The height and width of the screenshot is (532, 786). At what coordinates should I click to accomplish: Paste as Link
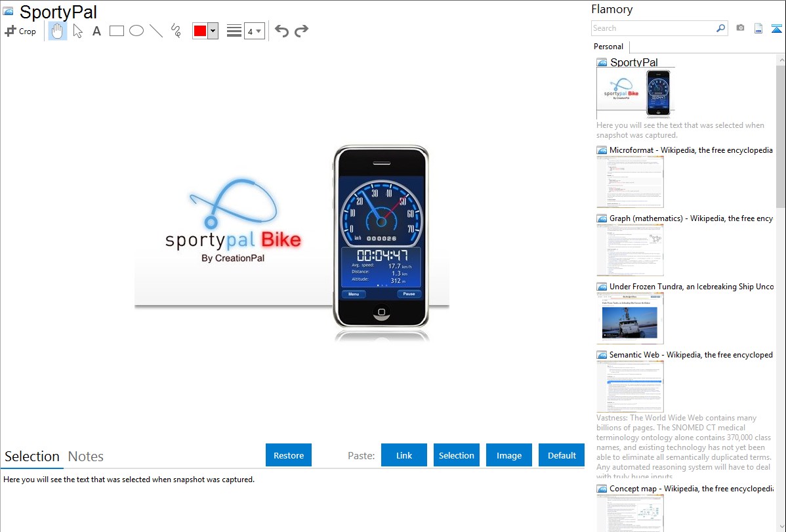404,455
